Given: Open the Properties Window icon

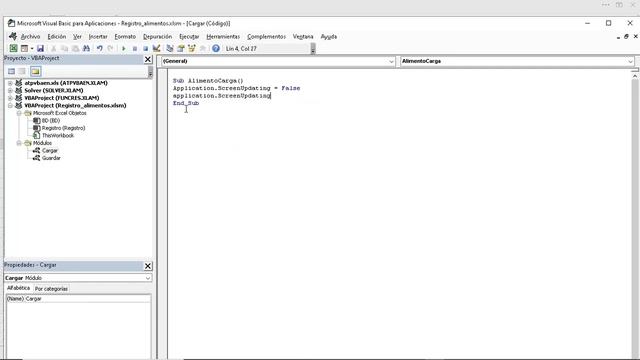Looking at the screenshot, I should (181, 49).
